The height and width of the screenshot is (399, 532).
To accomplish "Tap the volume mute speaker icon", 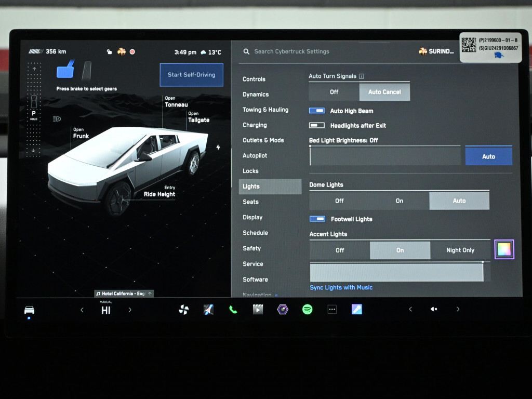I will click(x=434, y=309).
